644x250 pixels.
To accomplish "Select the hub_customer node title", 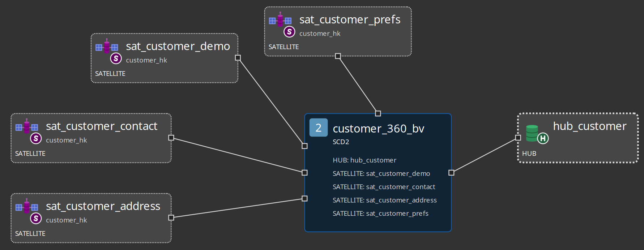I will click(590, 126).
